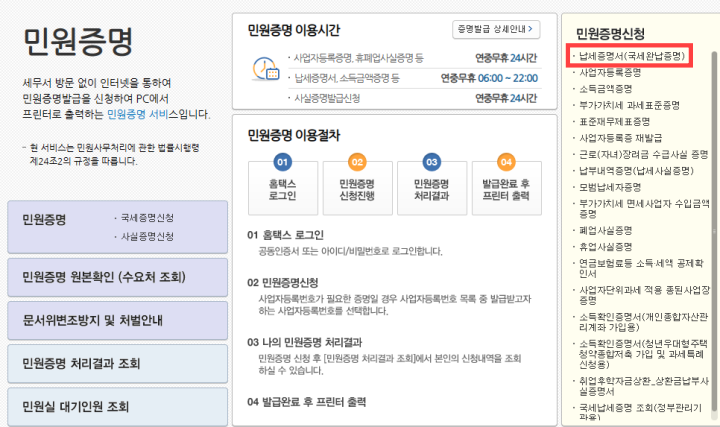The height and width of the screenshot is (427, 720).
Task: Open 민원증명 원본확인 (수요처 조회)
Action: tap(118, 277)
